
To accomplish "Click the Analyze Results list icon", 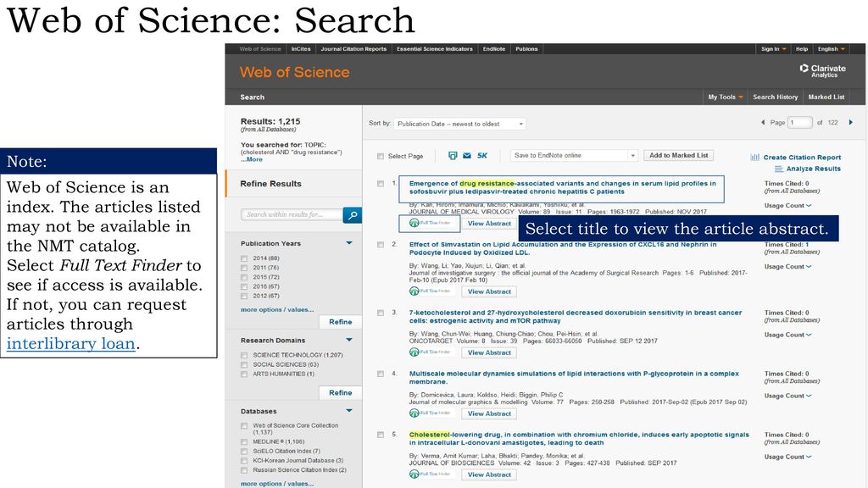I will [x=779, y=169].
